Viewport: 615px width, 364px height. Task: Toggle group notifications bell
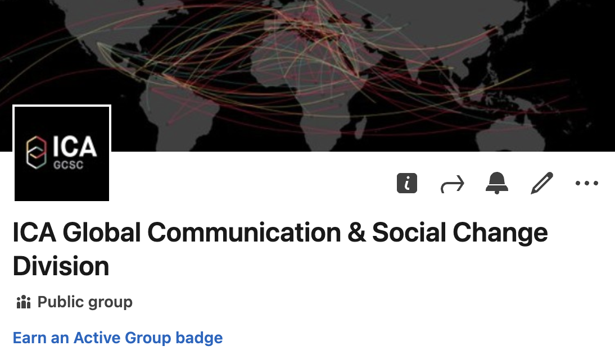497,183
